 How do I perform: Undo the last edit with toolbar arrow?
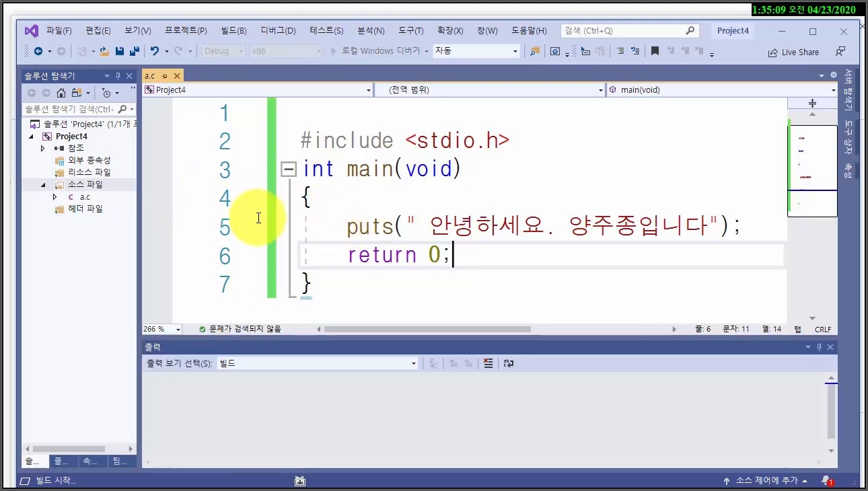click(154, 51)
